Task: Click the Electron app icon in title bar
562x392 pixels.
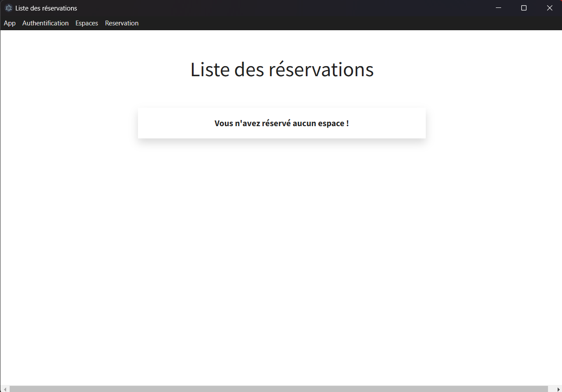Action: point(8,8)
